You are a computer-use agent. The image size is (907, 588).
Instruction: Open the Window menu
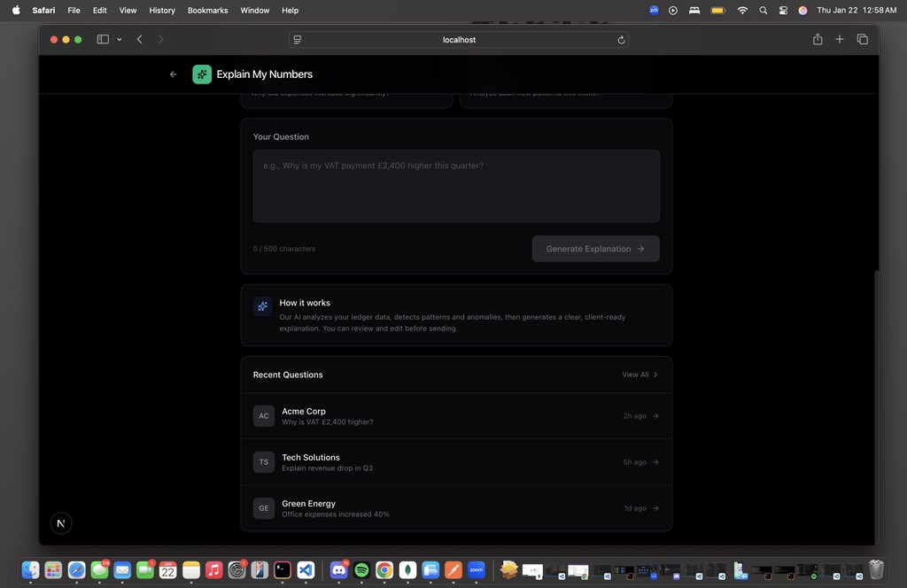coord(255,11)
